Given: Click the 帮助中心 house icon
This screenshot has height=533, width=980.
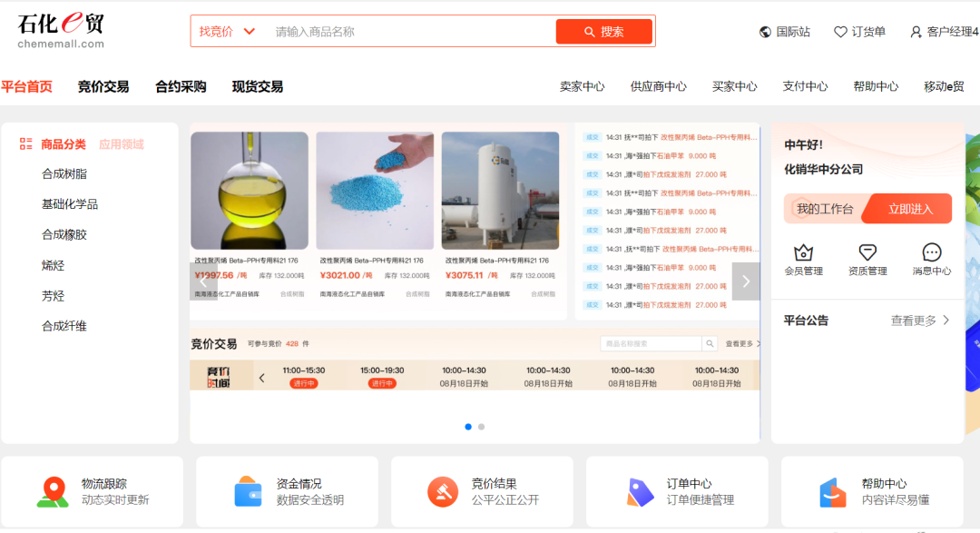Looking at the screenshot, I should pos(832,492).
